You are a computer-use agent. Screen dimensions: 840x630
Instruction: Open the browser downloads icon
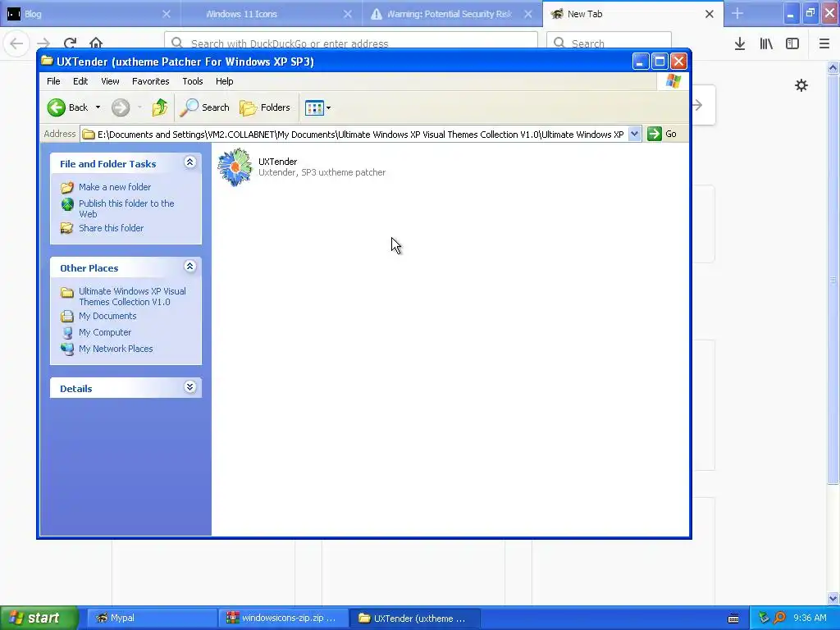[x=740, y=43]
